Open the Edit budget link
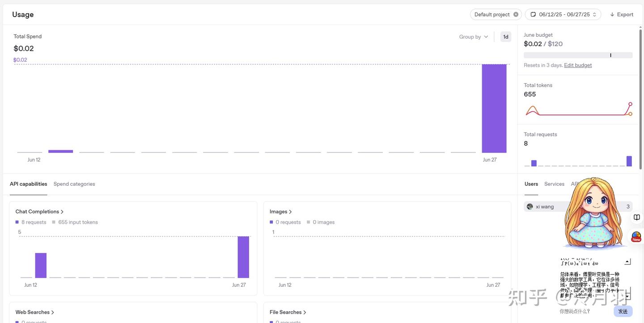The image size is (644, 323). [x=578, y=65]
